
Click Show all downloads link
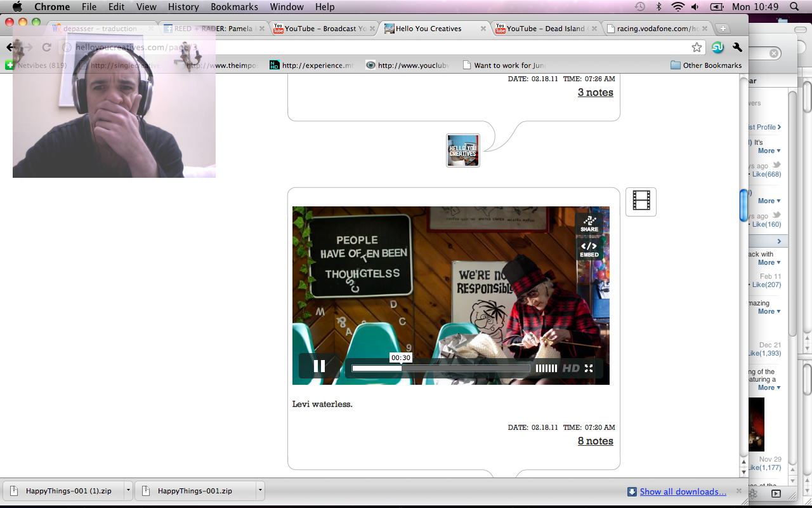(x=683, y=491)
